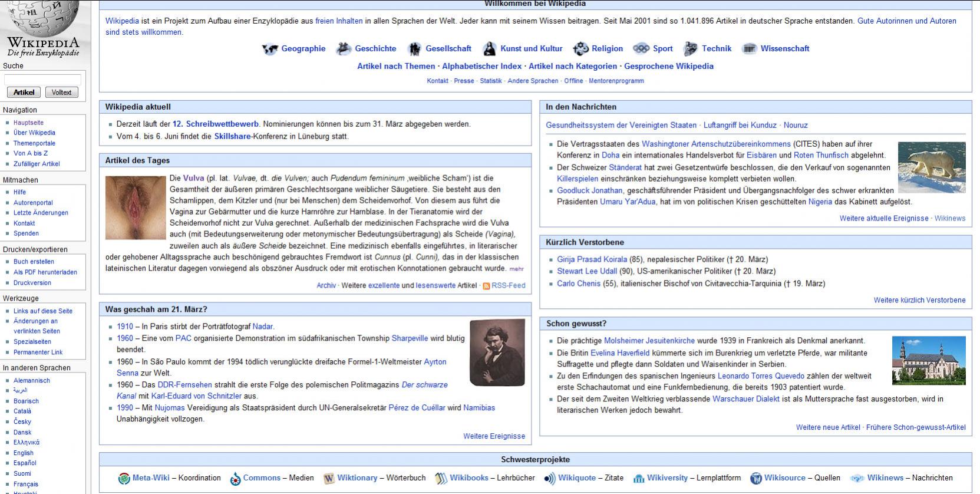Select Zufälliger Artikel in sidebar
This screenshot has height=494, width=980.
click(x=37, y=164)
